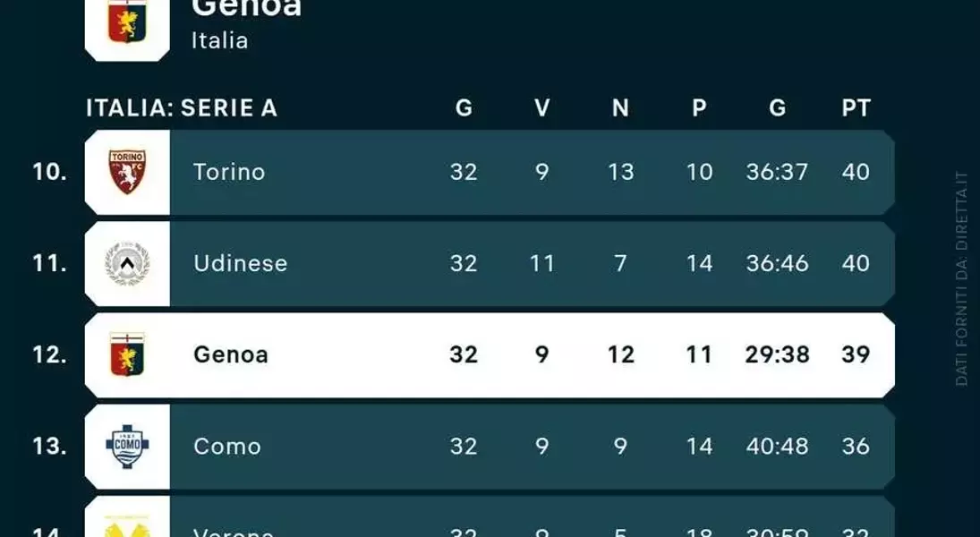Click the Udinese club crest
Viewport: 980px width, 537px height.
[127, 263]
